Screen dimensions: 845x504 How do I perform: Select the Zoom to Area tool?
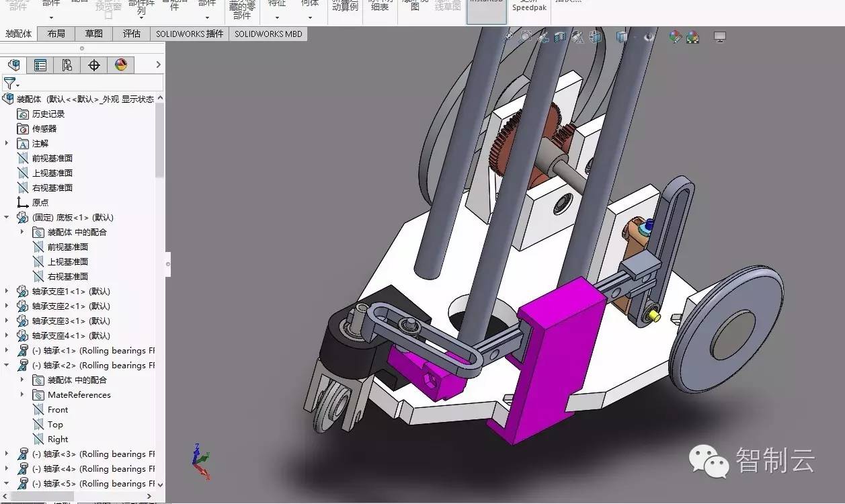[526, 37]
